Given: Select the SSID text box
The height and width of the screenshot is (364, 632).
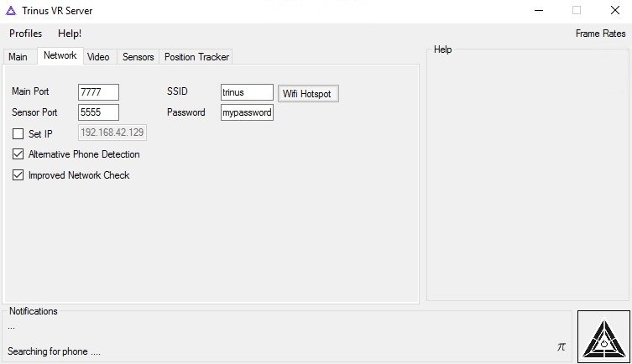Looking at the screenshot, I should click(x=247, y=92).
